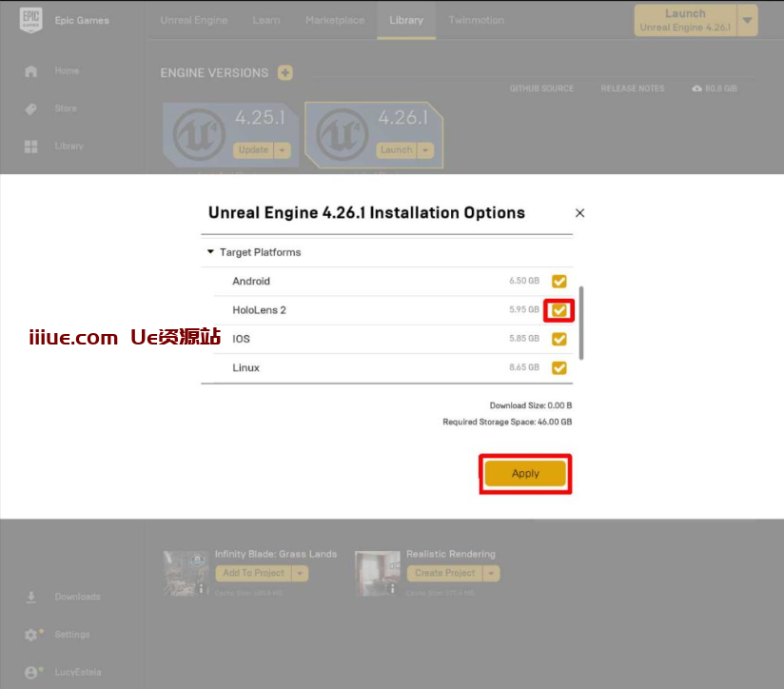Click the Epic Games logo icon

point(31,20)
